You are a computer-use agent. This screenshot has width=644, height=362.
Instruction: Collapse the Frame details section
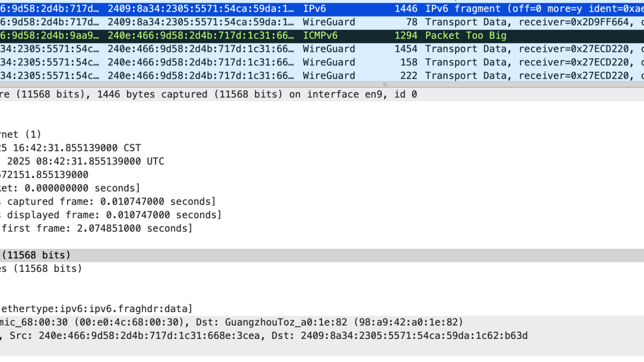click(x=161, y=94)
